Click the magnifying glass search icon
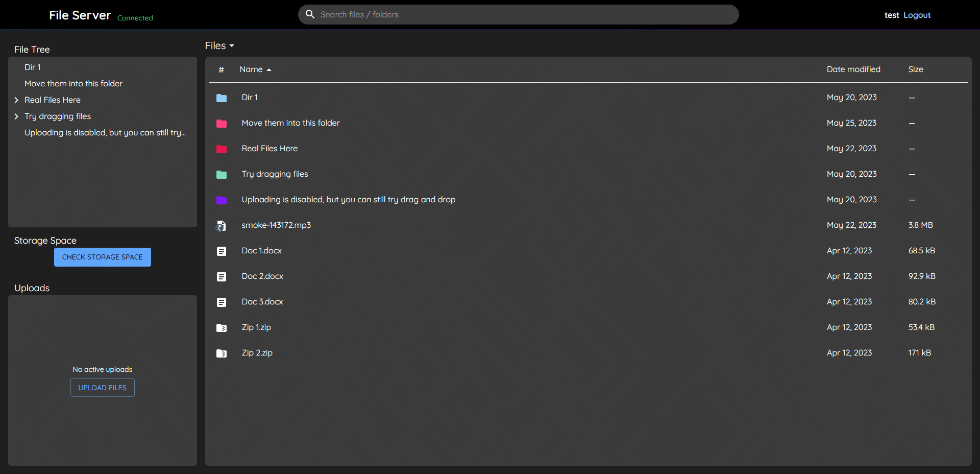 tap(310, 14)
